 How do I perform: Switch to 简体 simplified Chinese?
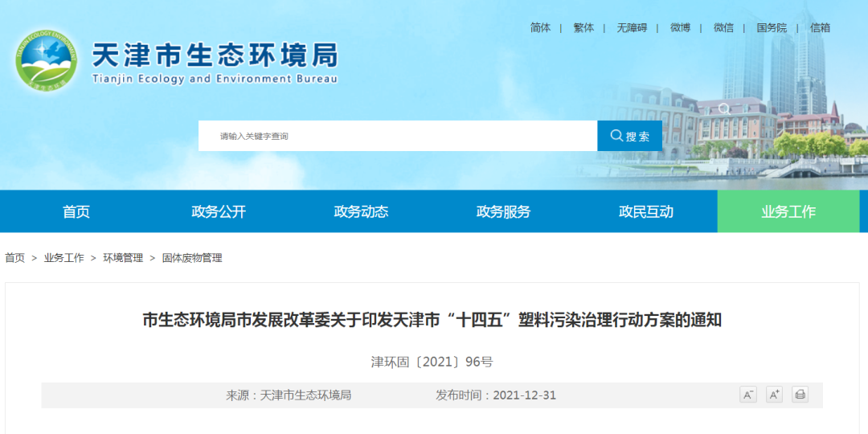[541, 27]
